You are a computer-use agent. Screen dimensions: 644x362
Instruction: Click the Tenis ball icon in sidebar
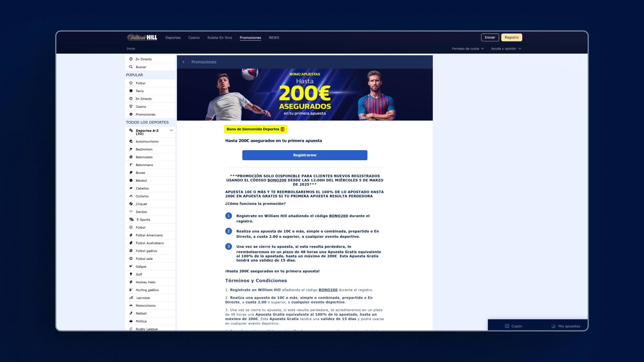(131, 91)
